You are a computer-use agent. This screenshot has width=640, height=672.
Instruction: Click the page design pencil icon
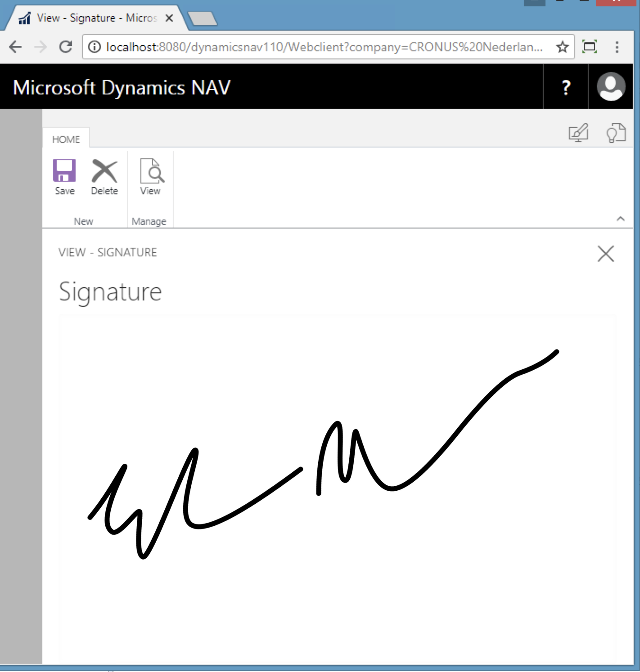click(578, 133)
